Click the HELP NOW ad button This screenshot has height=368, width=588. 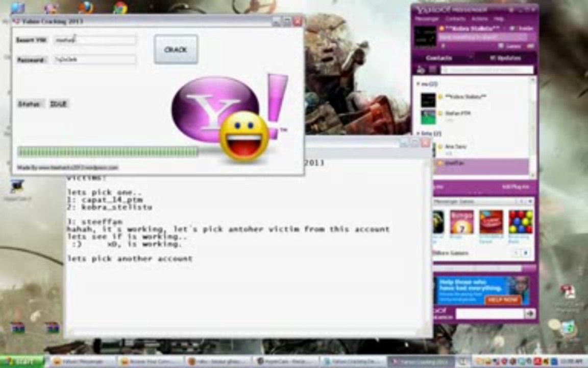(502, 300)
